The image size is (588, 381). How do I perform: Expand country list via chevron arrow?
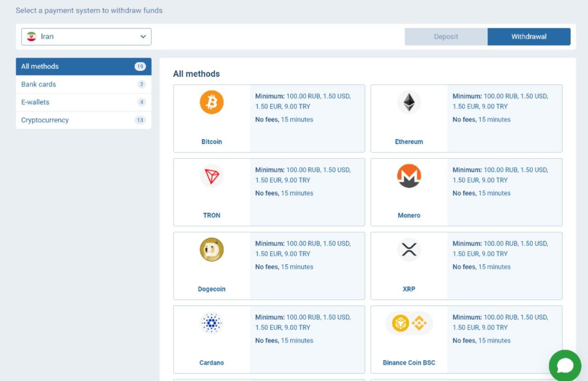143,37
